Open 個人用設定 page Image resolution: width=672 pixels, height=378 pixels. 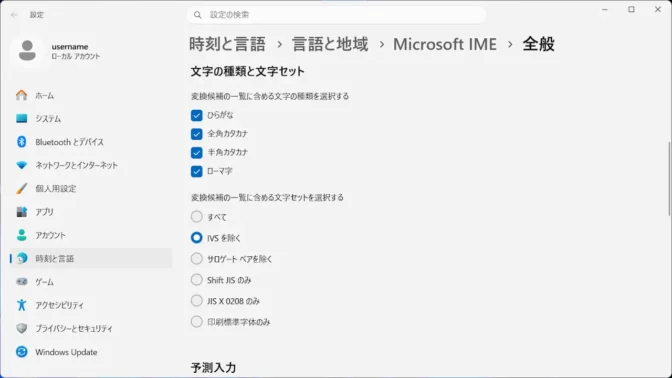[x=91, y=189]
